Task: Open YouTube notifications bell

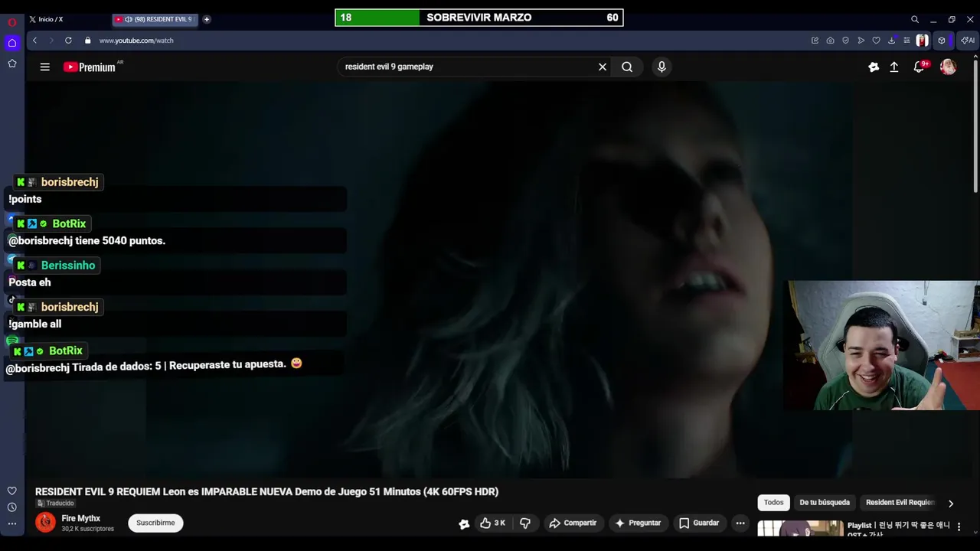Action: (920, 67)
